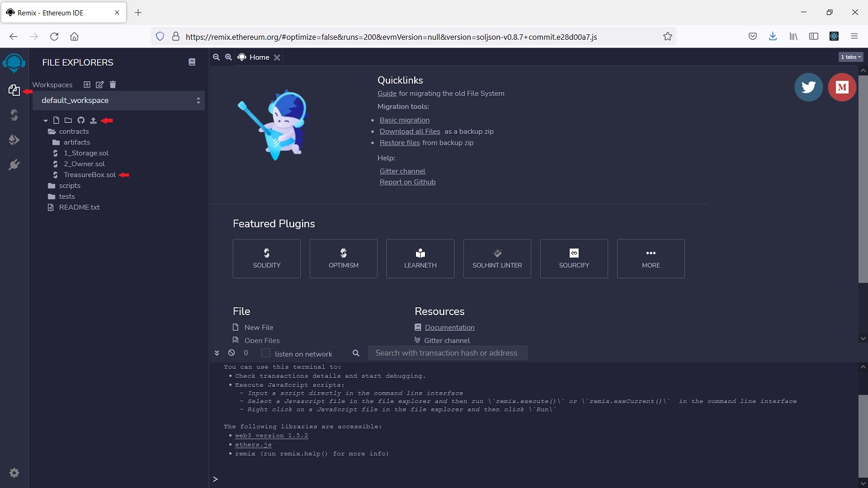The height and width of the screenshot is (488, 868).
Task: Switch to the Home tab
Action: [259, 57]
